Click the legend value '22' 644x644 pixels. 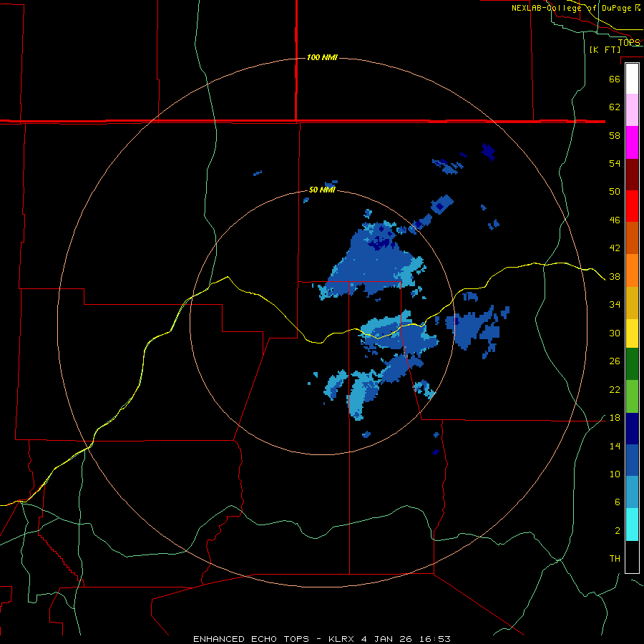coord(615,389)
